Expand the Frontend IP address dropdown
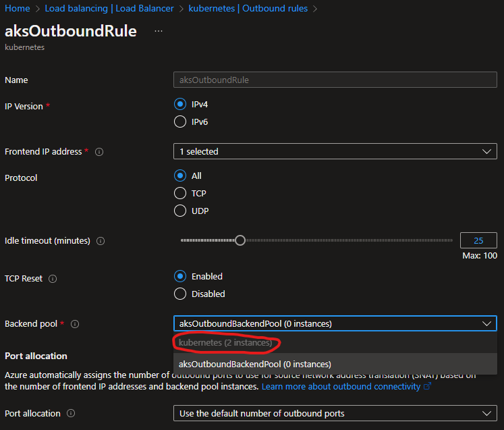The height and width of the screenshot is (430, 504). point(335,151)
